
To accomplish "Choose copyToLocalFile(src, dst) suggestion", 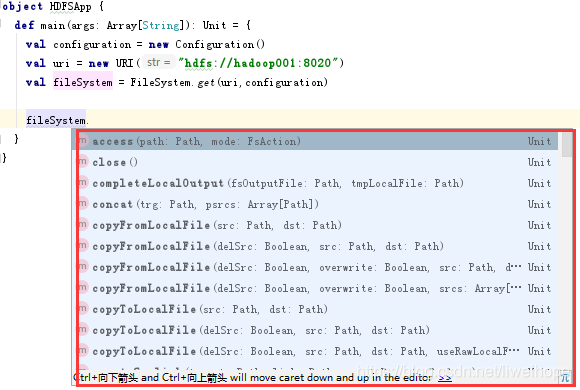I will point(318,309).
